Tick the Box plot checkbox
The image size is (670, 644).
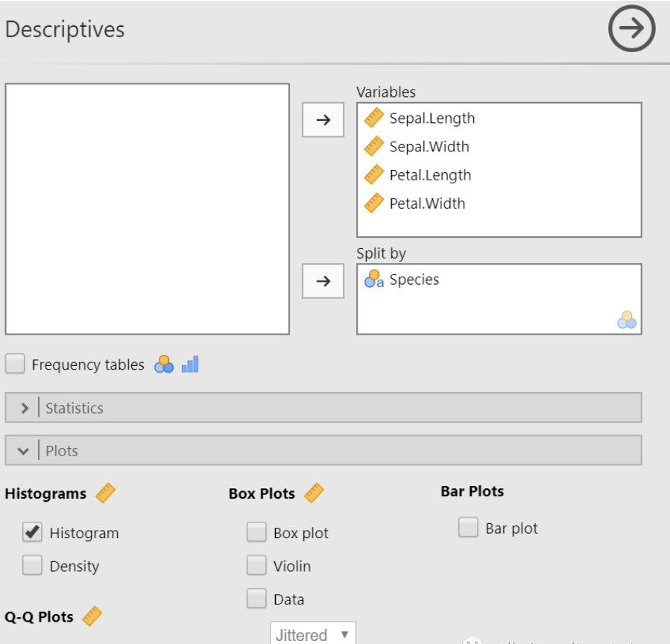tap(256, 532)
